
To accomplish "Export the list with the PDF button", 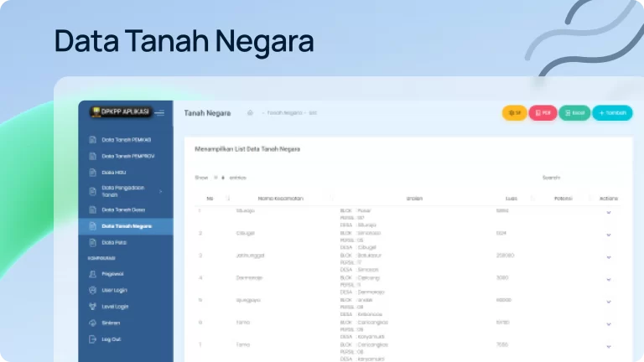I will point(543,113).
